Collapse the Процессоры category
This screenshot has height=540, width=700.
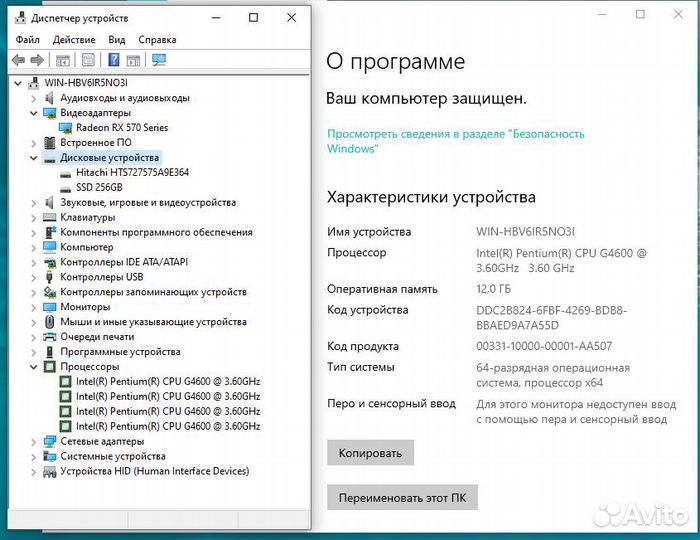33,367
